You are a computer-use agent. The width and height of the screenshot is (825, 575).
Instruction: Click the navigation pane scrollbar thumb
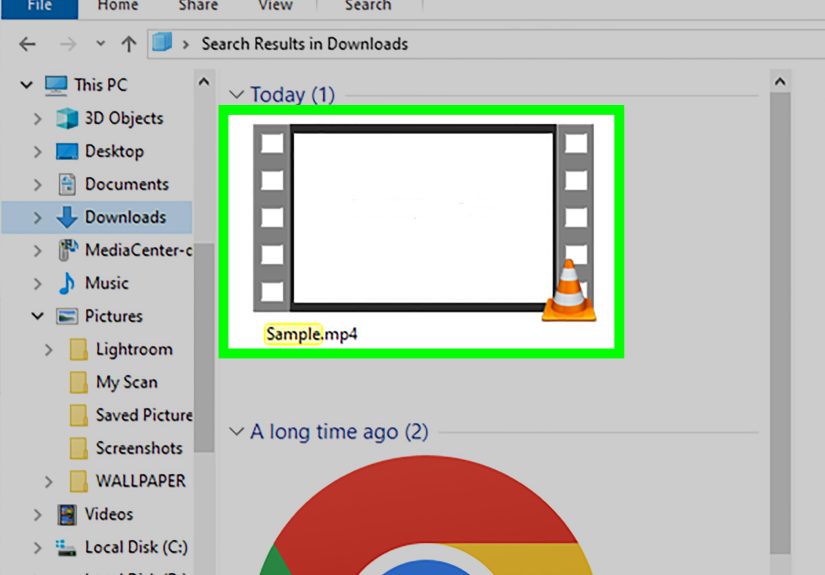(204, 347)
